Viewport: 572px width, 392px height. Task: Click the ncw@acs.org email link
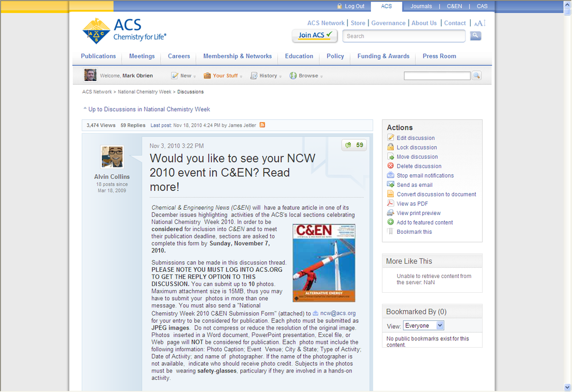click(x=338, y=313)
